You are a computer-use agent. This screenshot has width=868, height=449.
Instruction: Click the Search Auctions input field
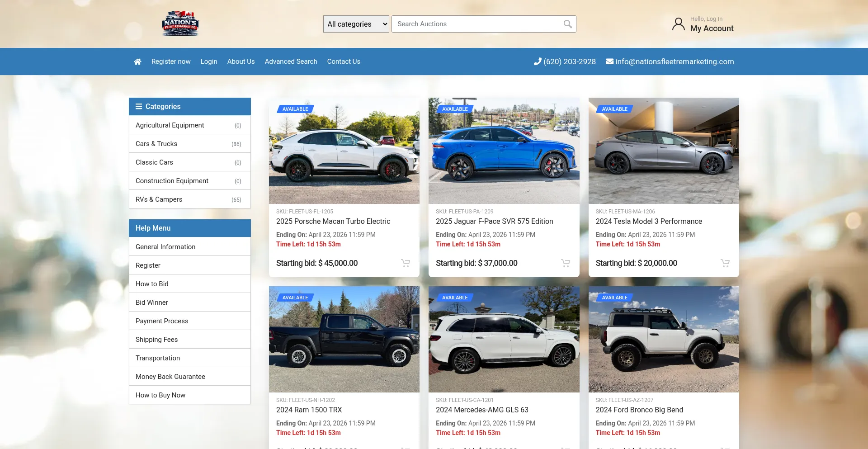click(x=477, y=24)
